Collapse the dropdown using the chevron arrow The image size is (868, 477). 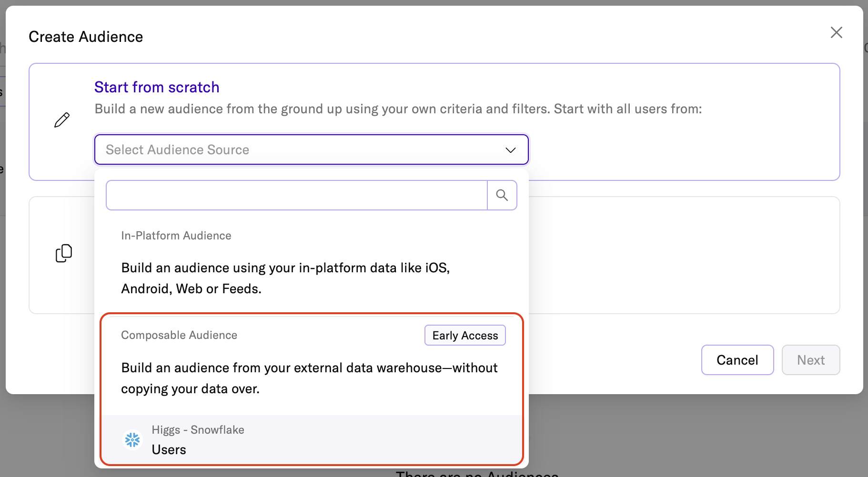pos(510,150)
